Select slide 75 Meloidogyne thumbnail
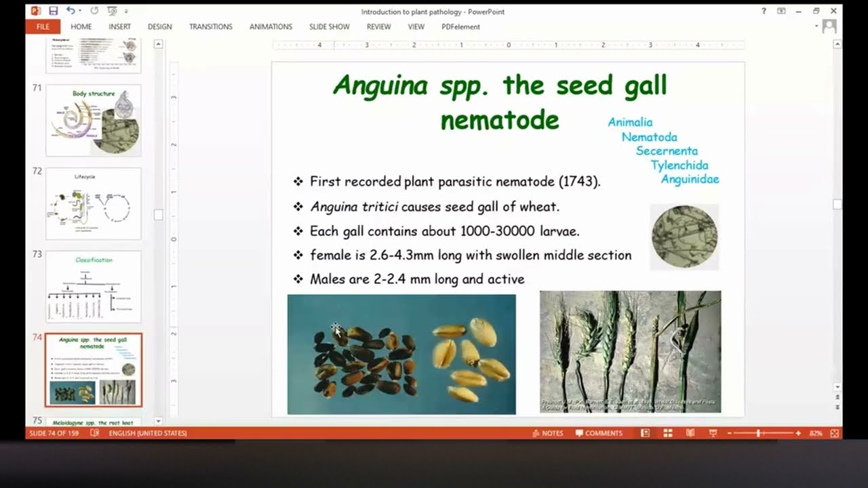The width and height of the screenshot is (868, 488). click(x=94, y=421)
